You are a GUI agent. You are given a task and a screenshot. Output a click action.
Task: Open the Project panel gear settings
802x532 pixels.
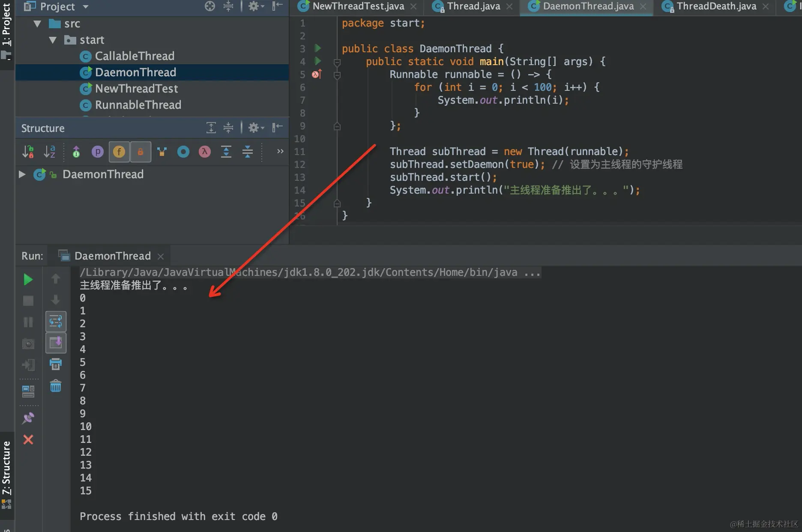click(x=256, y=6)
